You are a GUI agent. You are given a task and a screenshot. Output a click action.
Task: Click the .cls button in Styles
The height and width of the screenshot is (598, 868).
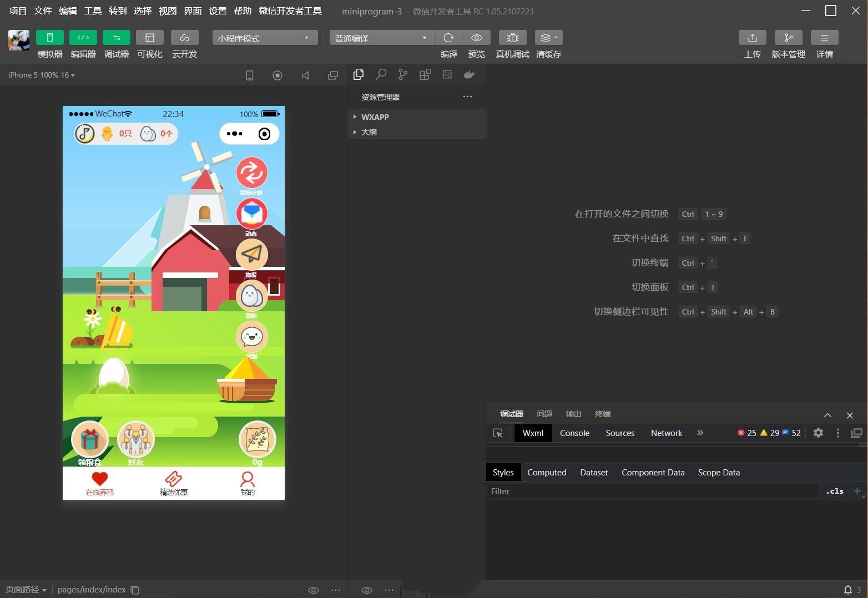[834, 491]
